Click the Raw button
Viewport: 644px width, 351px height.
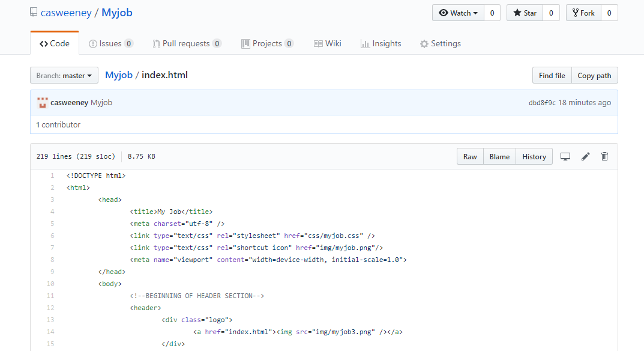tap(470, 156)
